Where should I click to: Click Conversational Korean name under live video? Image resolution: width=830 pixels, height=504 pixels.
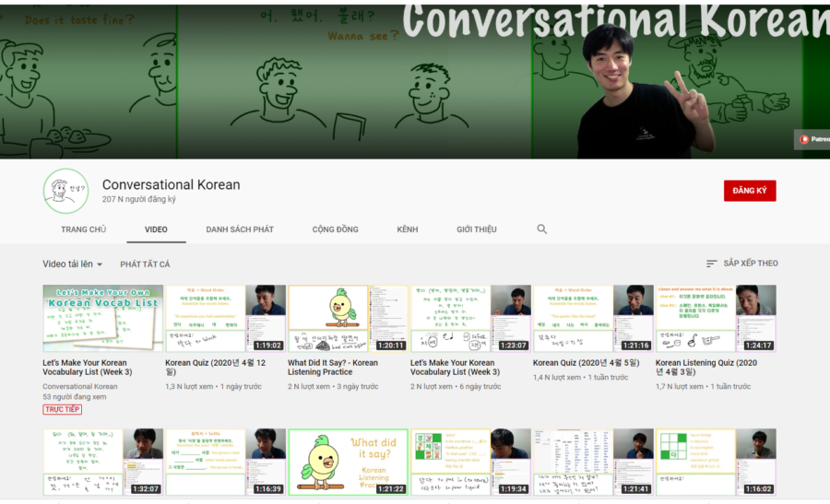80,387
